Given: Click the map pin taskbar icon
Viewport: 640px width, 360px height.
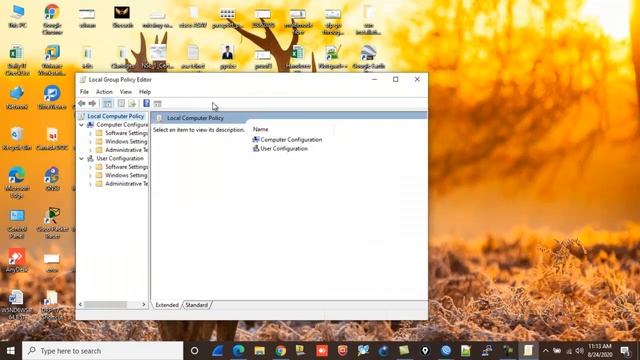Looking at the screenshot, I should click(425, 351).
